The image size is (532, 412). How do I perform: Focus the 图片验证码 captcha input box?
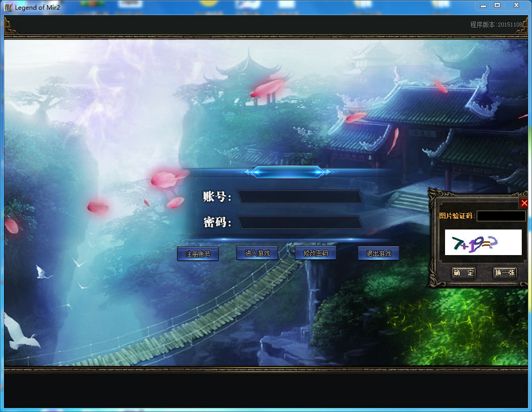tap(501, 216)
